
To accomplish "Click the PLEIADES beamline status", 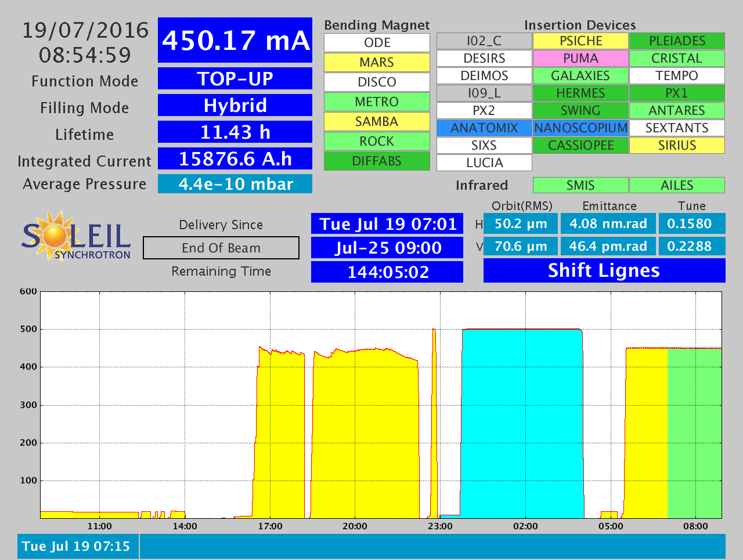I will (x=677, y=41).
